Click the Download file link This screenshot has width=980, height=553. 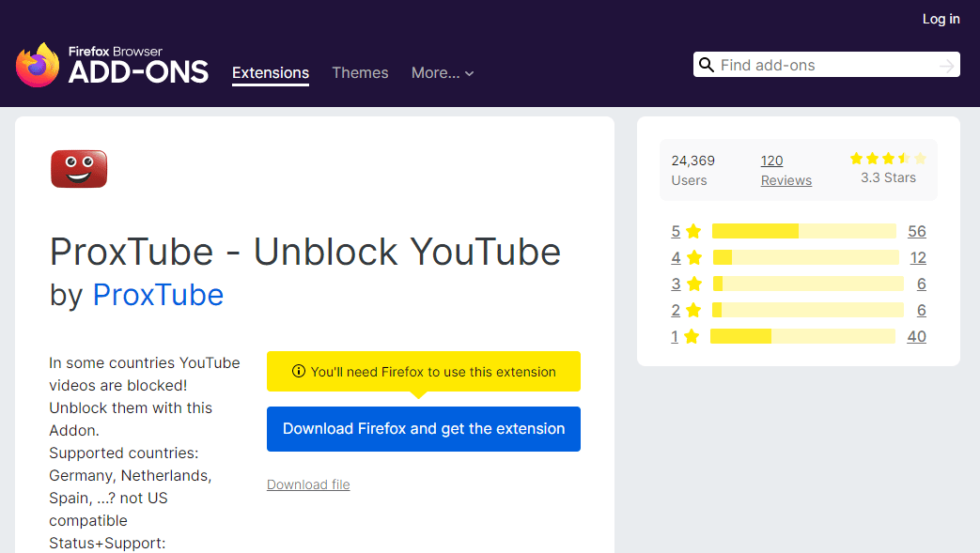click(x=308, y=484)
